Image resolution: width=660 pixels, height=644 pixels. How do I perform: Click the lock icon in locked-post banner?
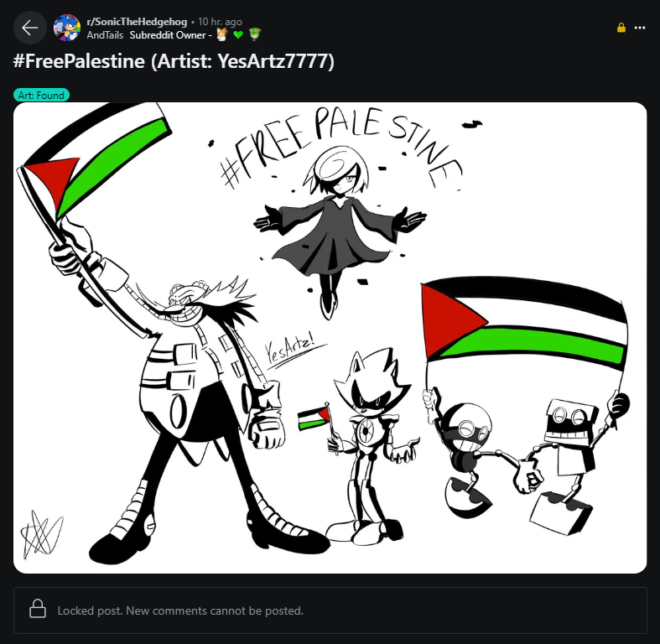tap(38, 609)
